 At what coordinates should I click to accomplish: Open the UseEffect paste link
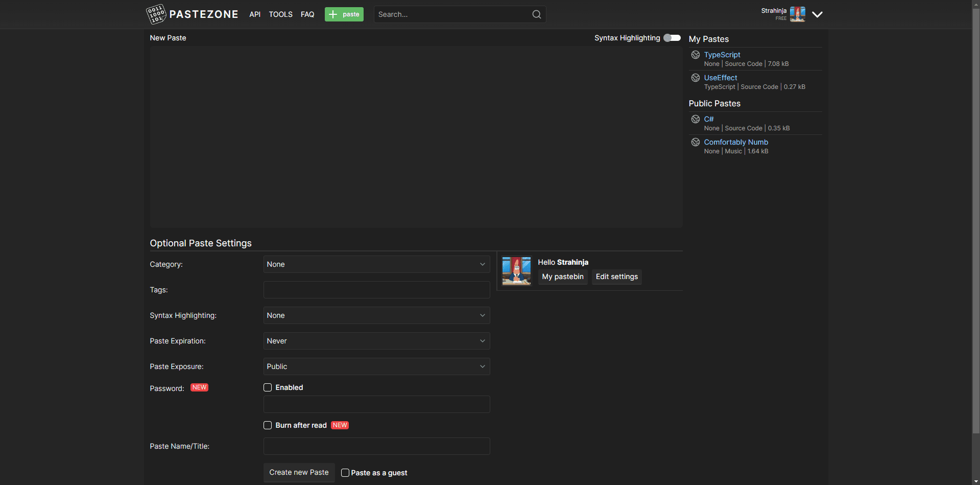click(721, 78)
